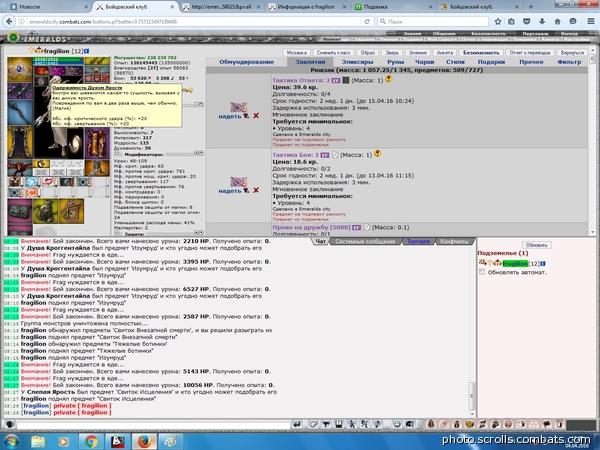Open the smiley emoticons icon
Screen dimensions: 600x450
[397, 424]
